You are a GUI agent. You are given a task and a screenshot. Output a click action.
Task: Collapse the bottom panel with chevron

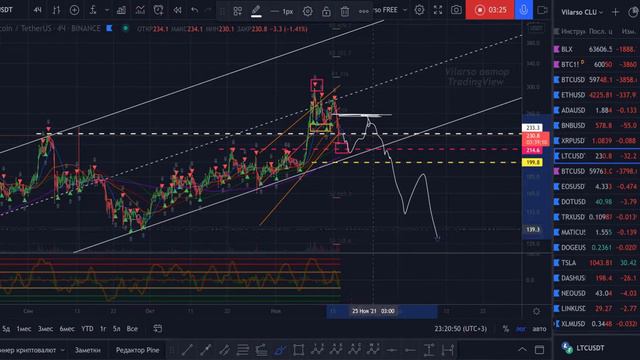click(x=522, y=350)
